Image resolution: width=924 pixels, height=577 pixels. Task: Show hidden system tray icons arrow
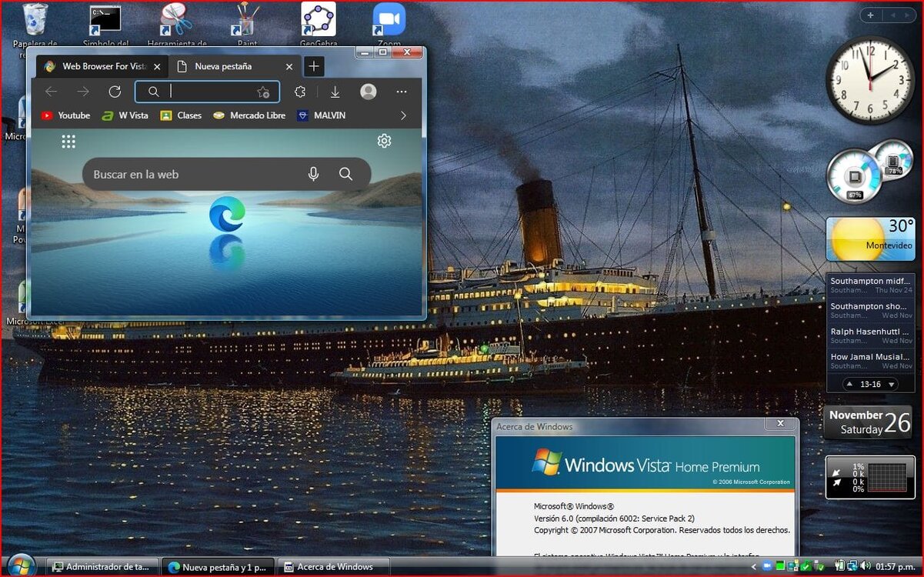click(x=754, y=566)
